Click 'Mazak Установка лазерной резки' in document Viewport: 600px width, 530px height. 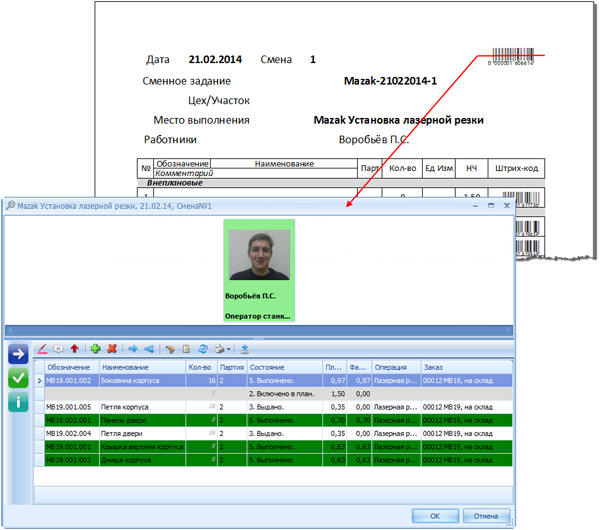(398, 120)
